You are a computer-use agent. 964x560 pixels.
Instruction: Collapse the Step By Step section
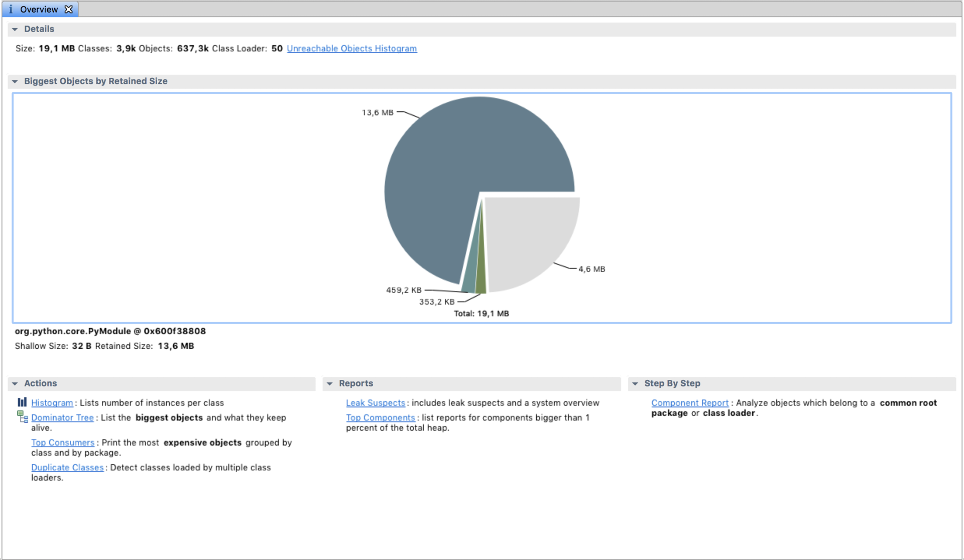[x=635, y=383]
